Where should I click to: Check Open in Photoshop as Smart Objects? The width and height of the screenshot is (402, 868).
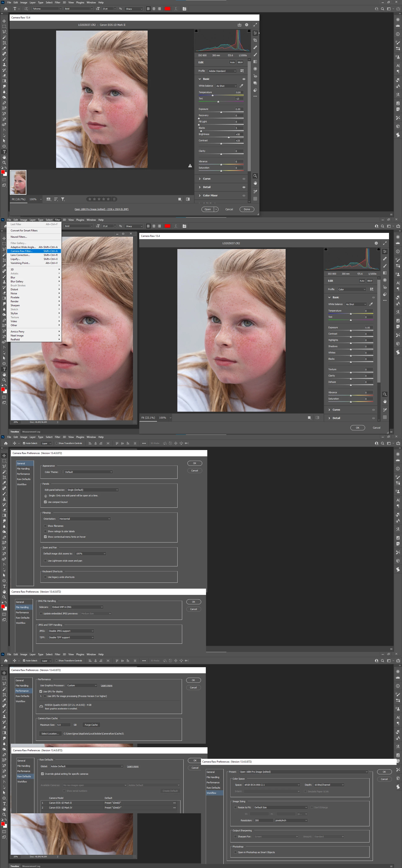235,852
